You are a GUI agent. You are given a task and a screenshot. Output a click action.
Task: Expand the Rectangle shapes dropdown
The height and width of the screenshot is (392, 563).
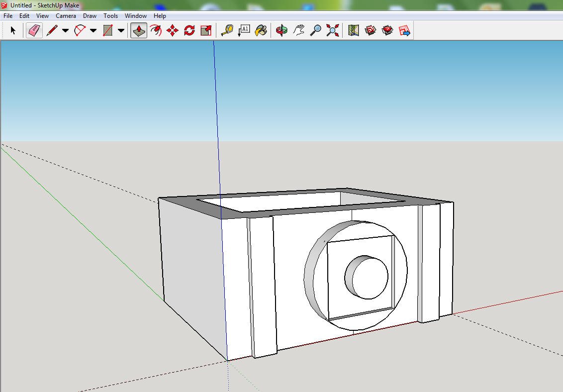pyautogui.click(x=121, y=30)
